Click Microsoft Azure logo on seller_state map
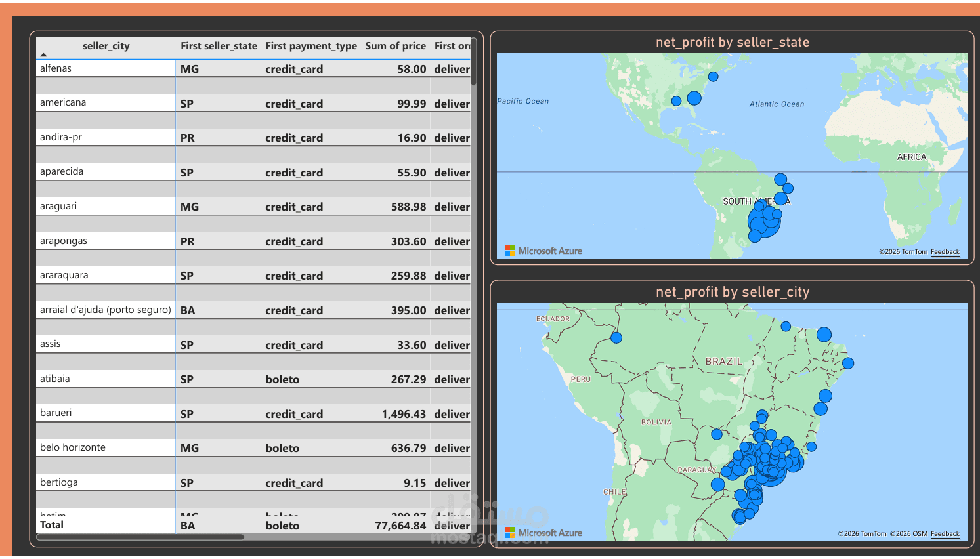This screenshot has height=559, width=980. pos(543,251)
